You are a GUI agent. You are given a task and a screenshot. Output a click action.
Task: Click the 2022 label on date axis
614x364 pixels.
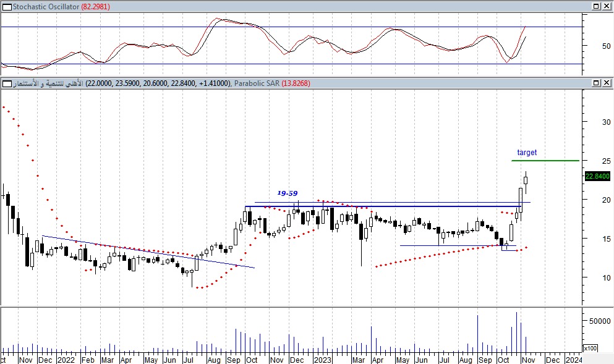(66, 359)
